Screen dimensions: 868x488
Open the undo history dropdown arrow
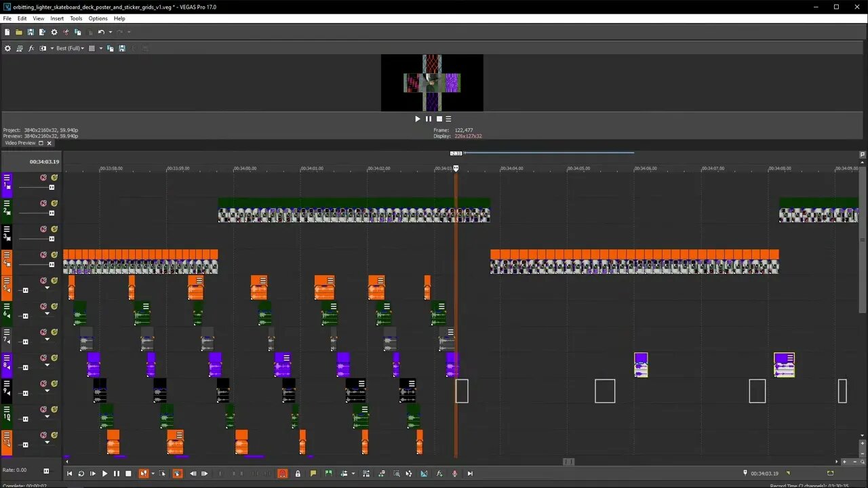110,32
